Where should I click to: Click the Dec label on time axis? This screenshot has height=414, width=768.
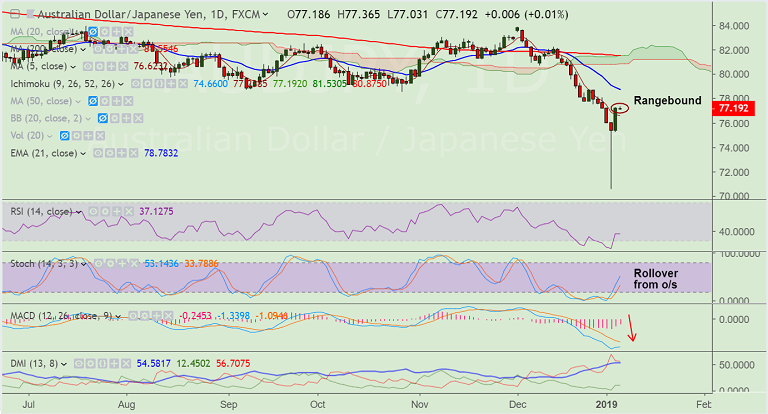point(518,405)
